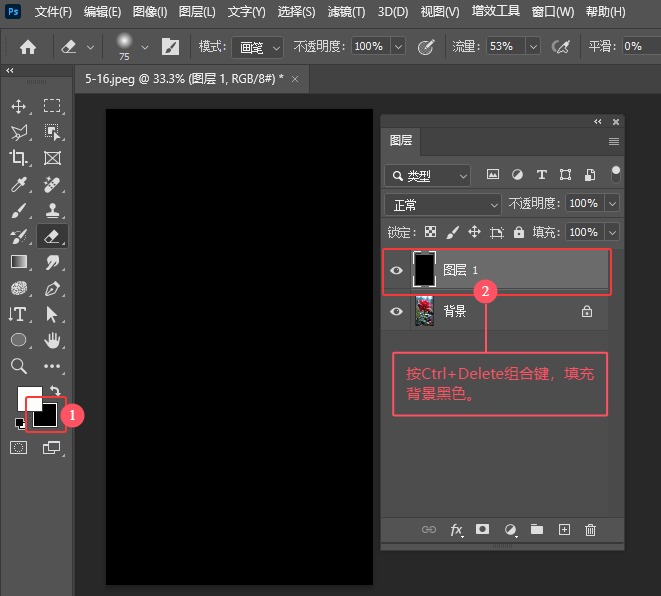
Task: Toggle lock transparent pixels
Action: 430,231
